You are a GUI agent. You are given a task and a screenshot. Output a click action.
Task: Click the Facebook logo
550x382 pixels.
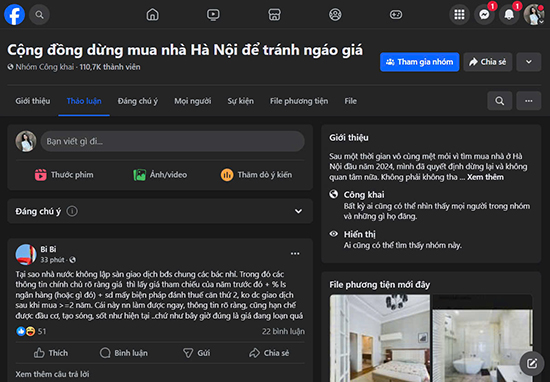[x=14, y=14]
